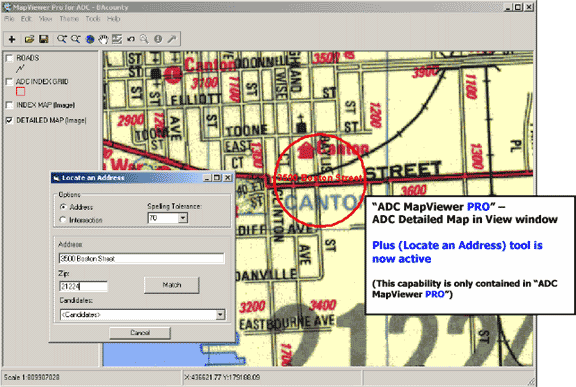
Task: Open the File menu
Action: (9, 19)
